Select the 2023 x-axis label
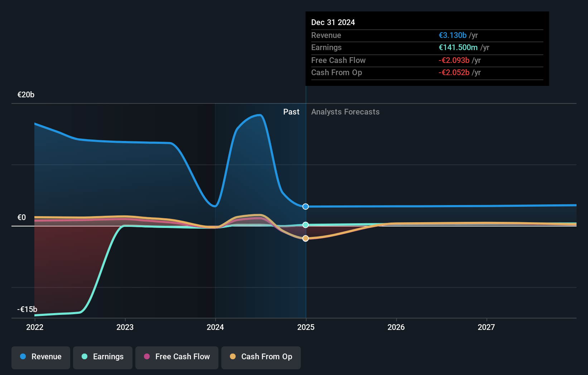This screenshot has height=375, width=588. pos(125,327)
